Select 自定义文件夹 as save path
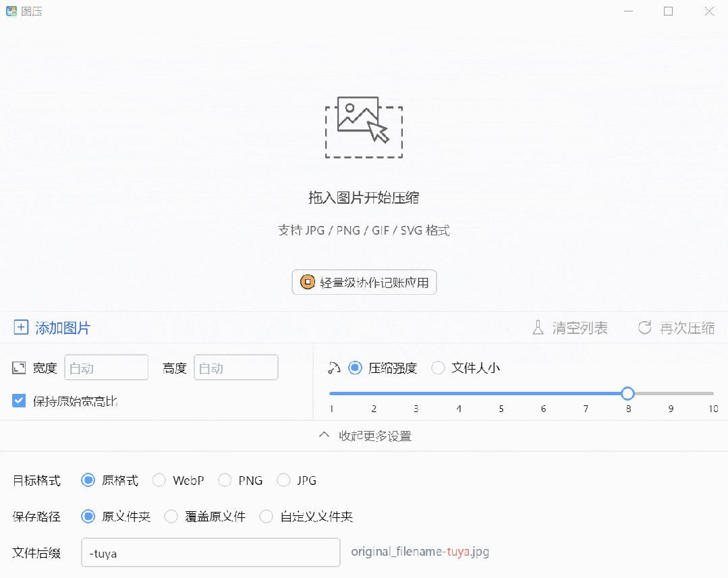 [266, 516]
